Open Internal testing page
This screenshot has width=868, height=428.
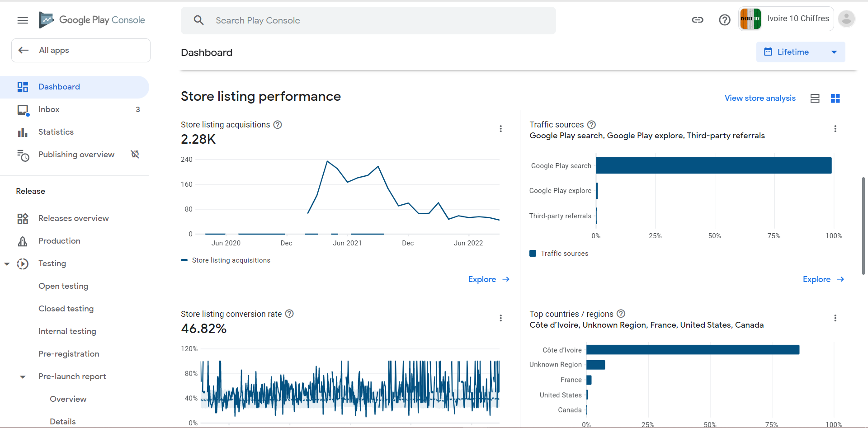click(67, 331)
